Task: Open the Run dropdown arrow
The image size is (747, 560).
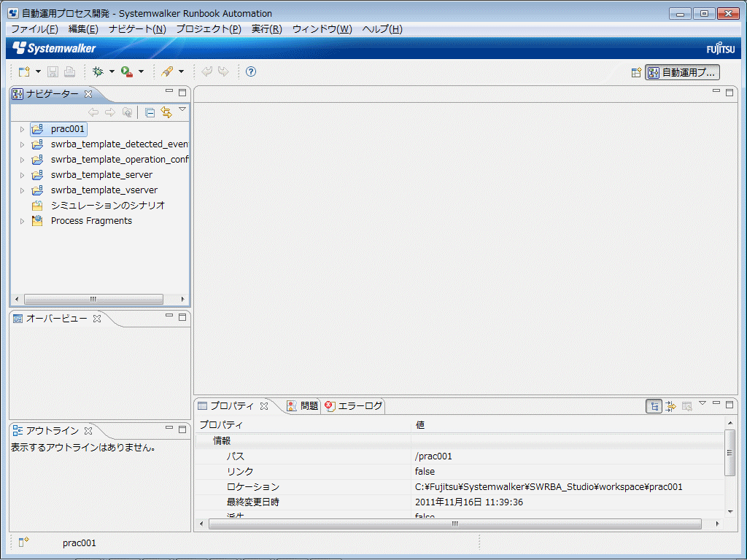Action: coord(141,72)
